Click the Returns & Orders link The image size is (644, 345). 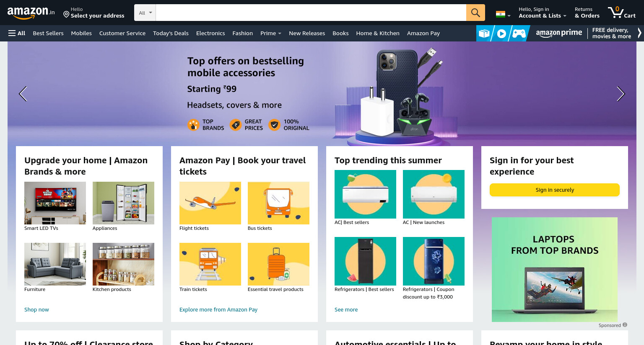click(x=587, y=13)
